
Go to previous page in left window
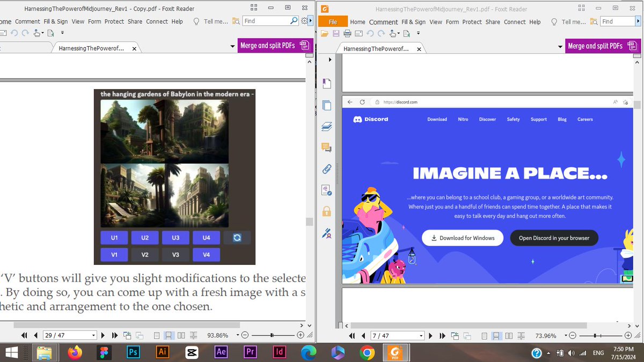36,335
